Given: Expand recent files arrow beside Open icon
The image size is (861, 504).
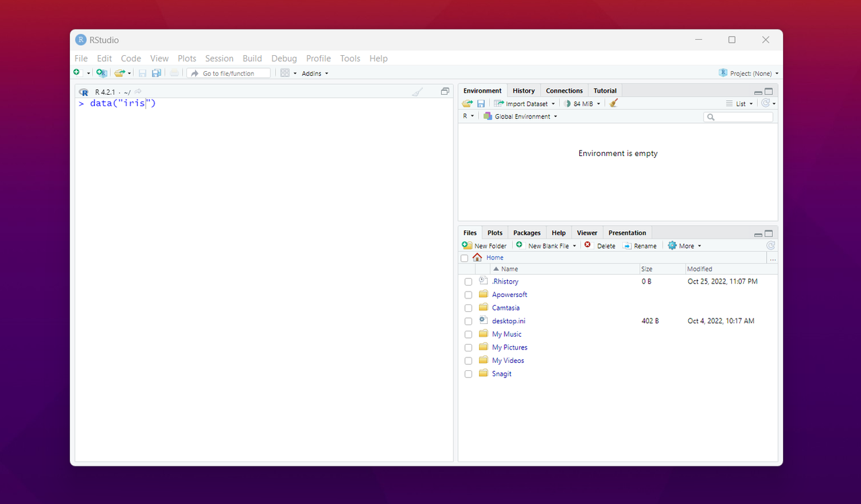Looking at the screenshot, I should [129, 73].
